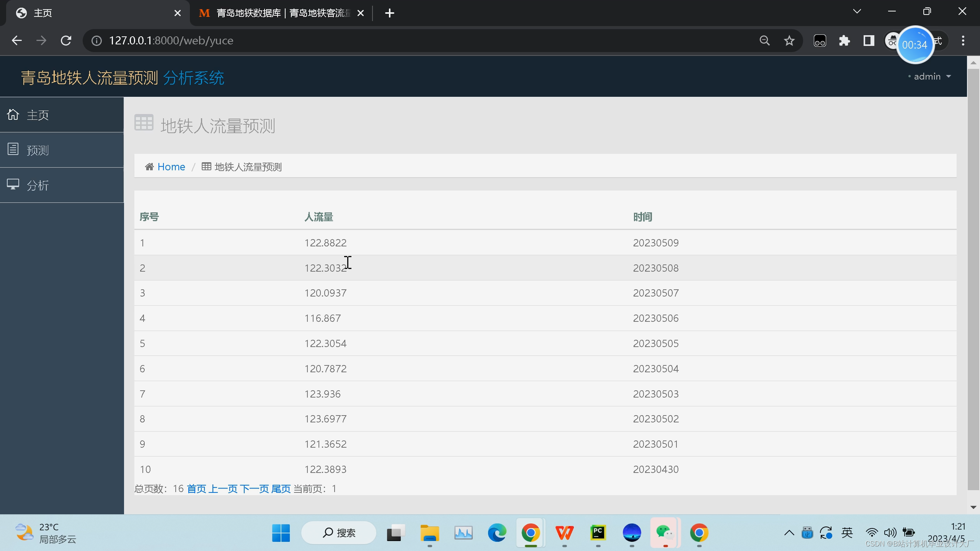Viewport: 980px width, 551px height.
Task: Click the zoom magnifier icon in address bar
Action: [764, 41]
